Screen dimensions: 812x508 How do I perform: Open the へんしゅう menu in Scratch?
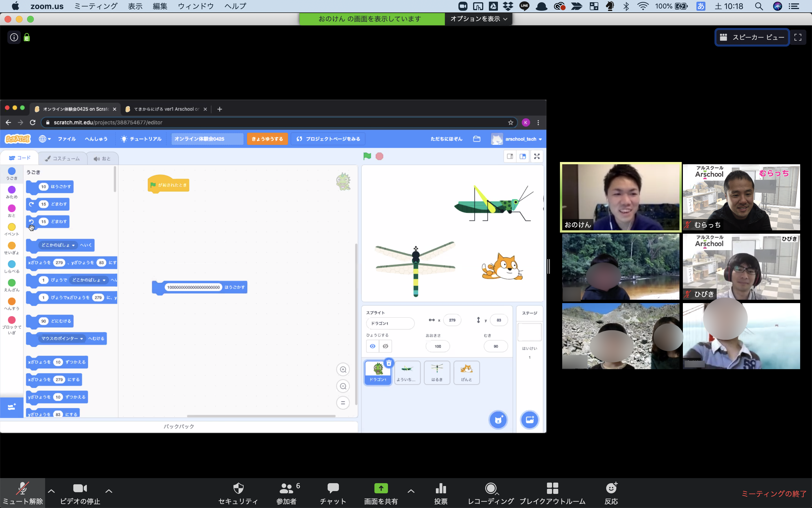pyautogui.click(x=96, y=139)
